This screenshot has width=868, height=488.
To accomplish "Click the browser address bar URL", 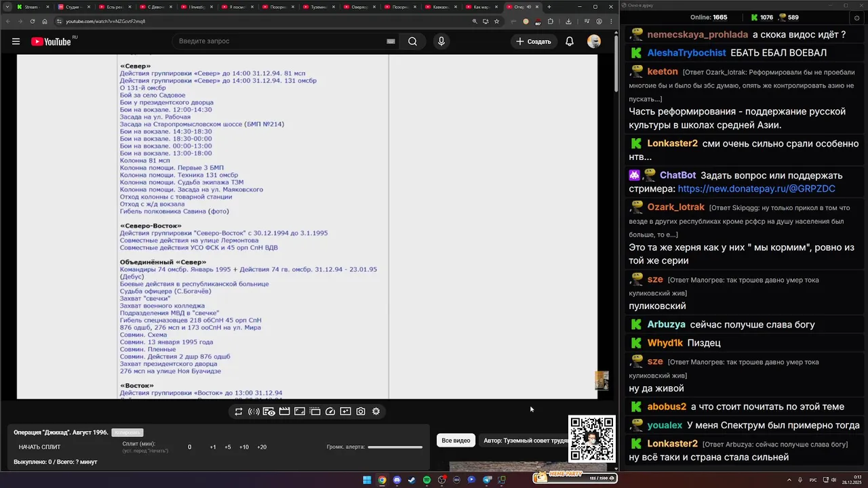I will [x=105, y=21].
